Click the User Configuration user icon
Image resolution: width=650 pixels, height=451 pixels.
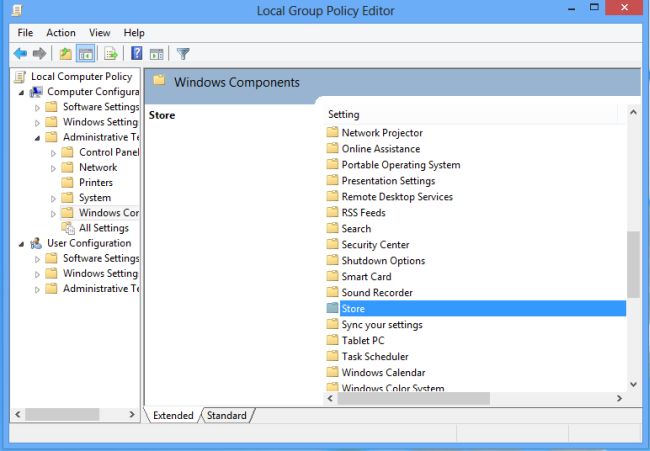pos(36,243)
